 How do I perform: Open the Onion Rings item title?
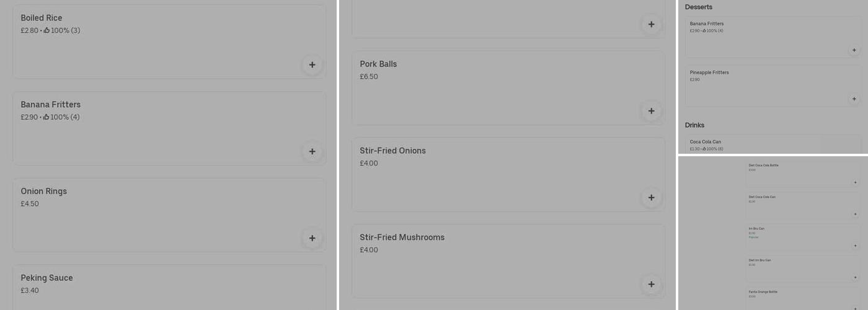tap(43, 191)
